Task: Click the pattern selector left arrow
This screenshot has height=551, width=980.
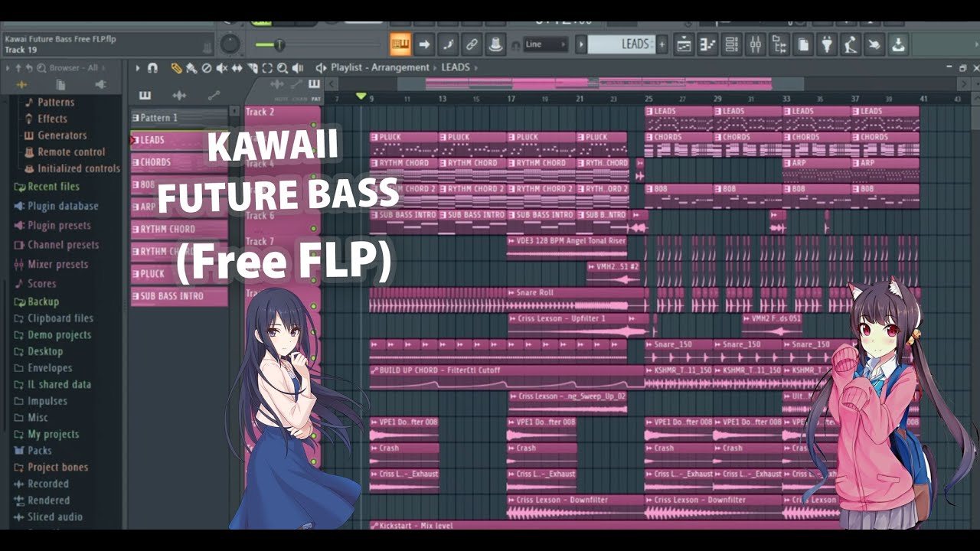Action: (x=581, y=44)
